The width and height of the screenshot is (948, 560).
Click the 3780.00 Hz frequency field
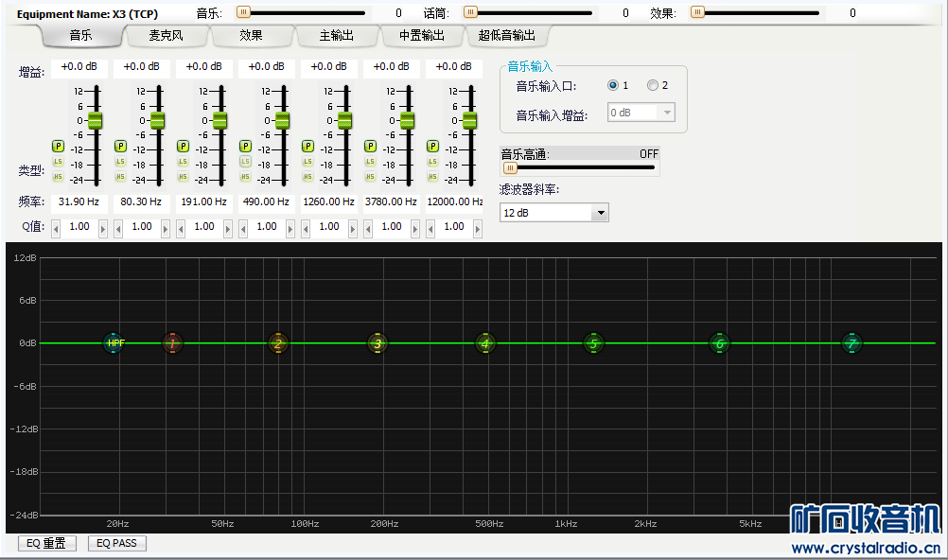[x=391, y=201]
